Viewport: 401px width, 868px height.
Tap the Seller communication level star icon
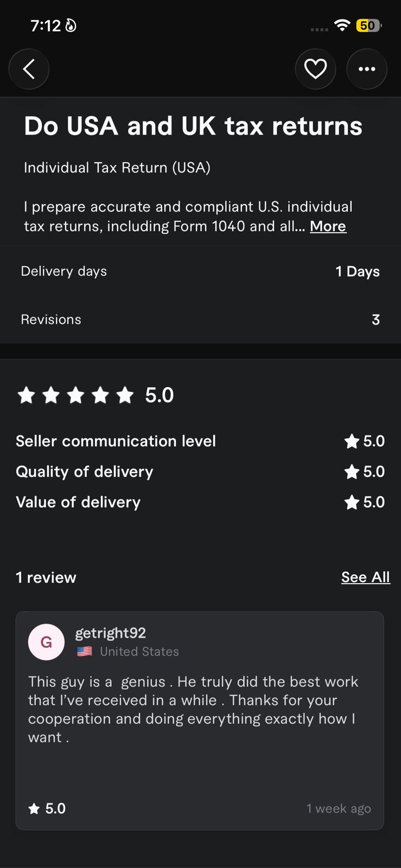tap(352, 442)
